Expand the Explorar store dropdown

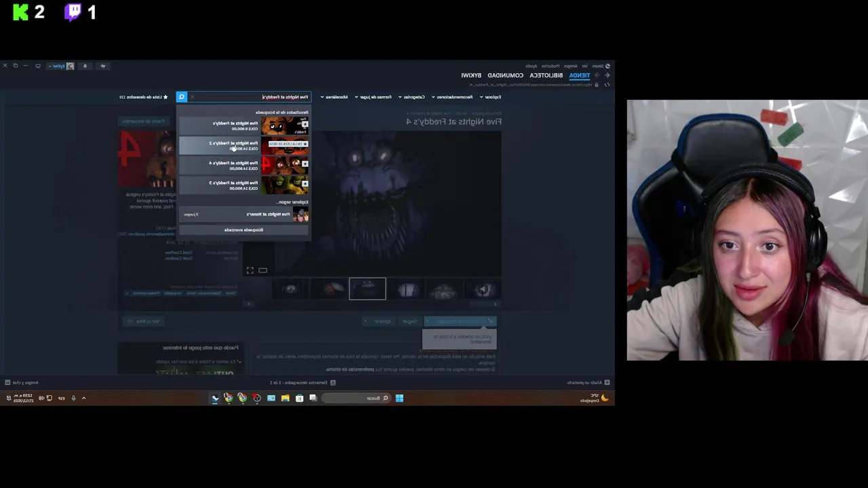point(491,97)
